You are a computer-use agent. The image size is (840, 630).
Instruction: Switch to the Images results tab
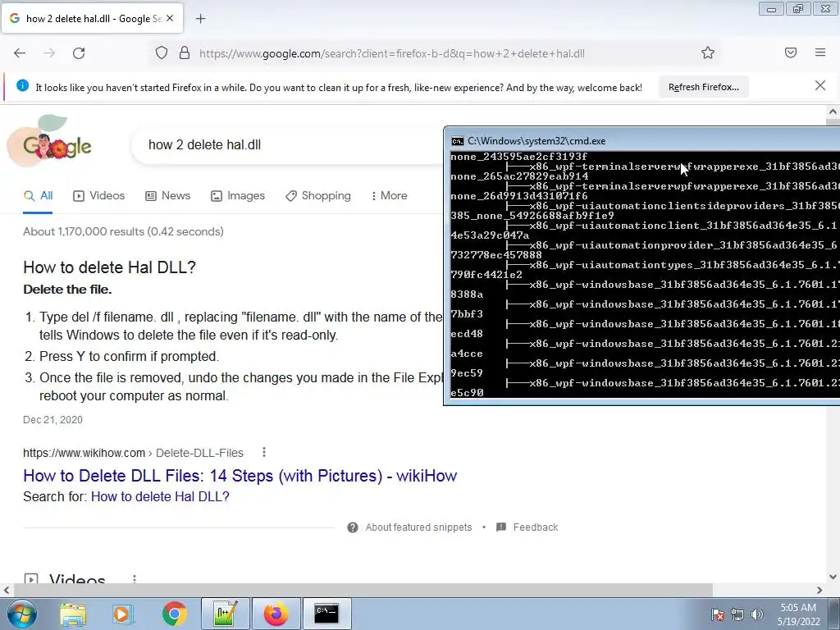[x=238, y=195]
